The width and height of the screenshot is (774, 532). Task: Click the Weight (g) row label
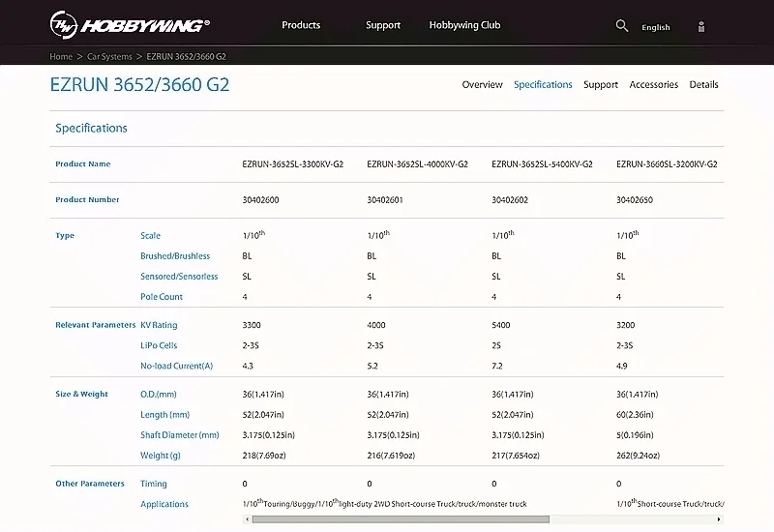[161, 456]
